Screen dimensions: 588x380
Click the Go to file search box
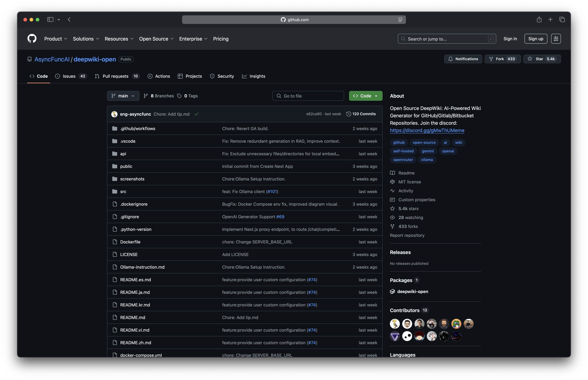tap(308, 96)
